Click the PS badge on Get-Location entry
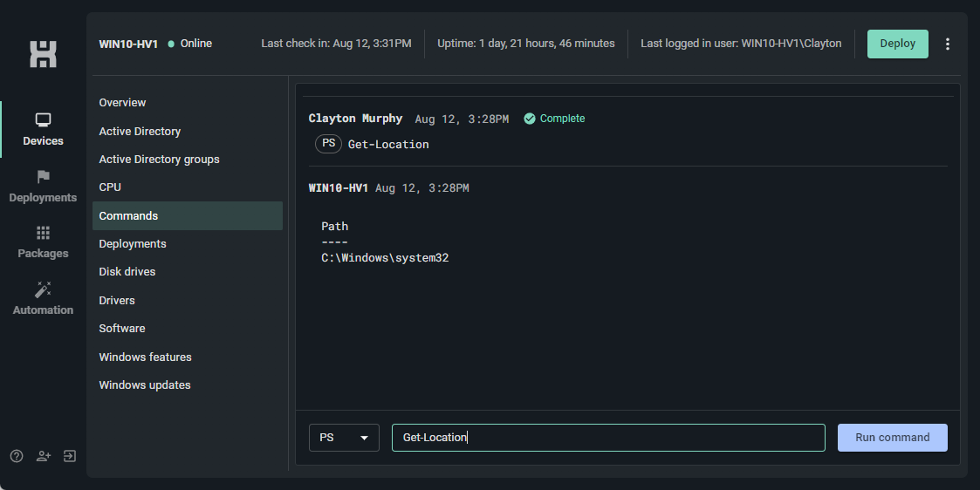Screen dimensions: 980x490 pos(328,144)
